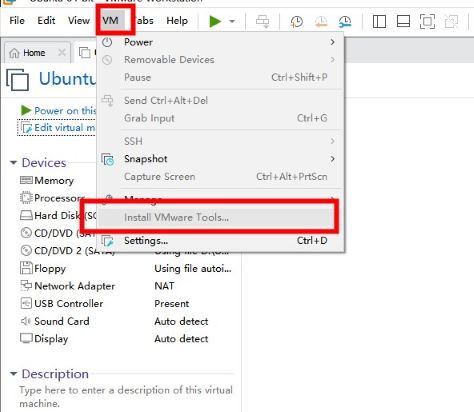Click the Settings menu item icon

point(108,241)
